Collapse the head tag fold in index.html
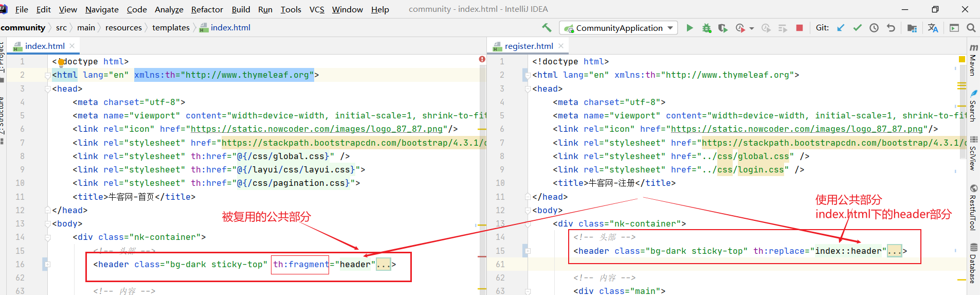 (x=47, y=89)
